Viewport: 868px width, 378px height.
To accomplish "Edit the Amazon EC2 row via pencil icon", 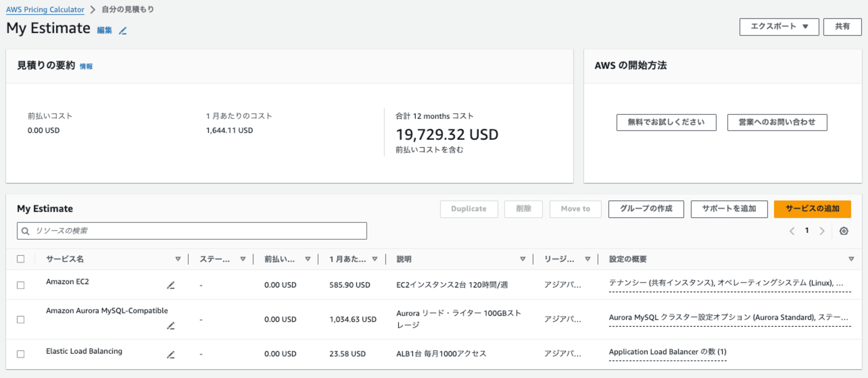I will pos(171,285).
